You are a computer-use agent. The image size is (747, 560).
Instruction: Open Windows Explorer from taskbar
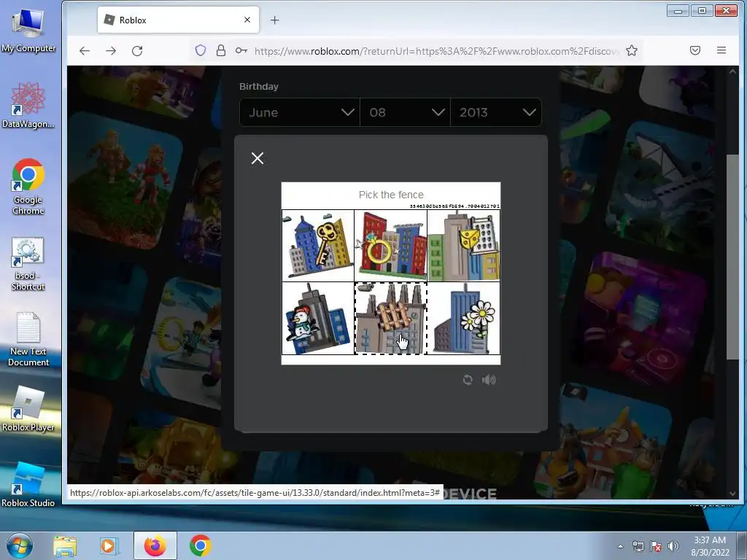pyautogui.click(x=65, y=545)
